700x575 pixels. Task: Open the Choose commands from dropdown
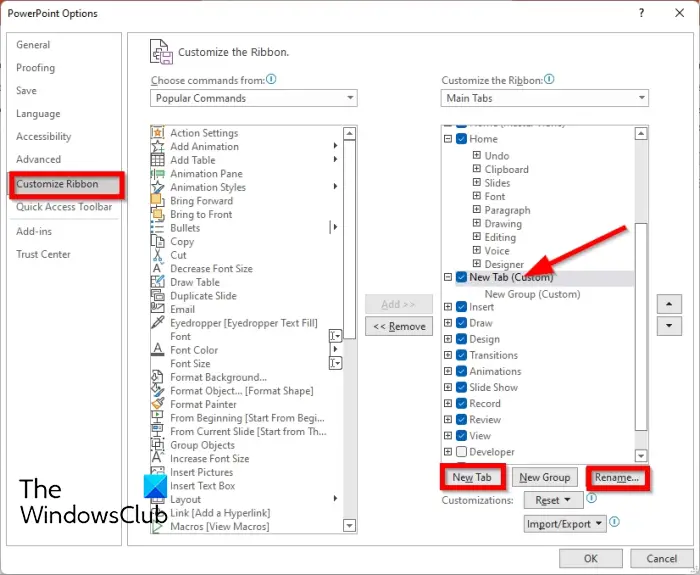(254, 98)
